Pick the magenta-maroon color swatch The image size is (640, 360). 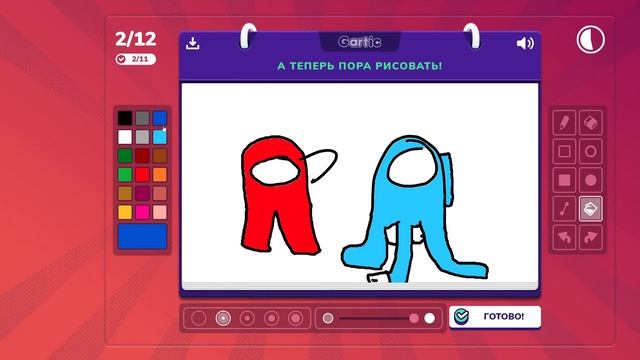tap(142, 193)
